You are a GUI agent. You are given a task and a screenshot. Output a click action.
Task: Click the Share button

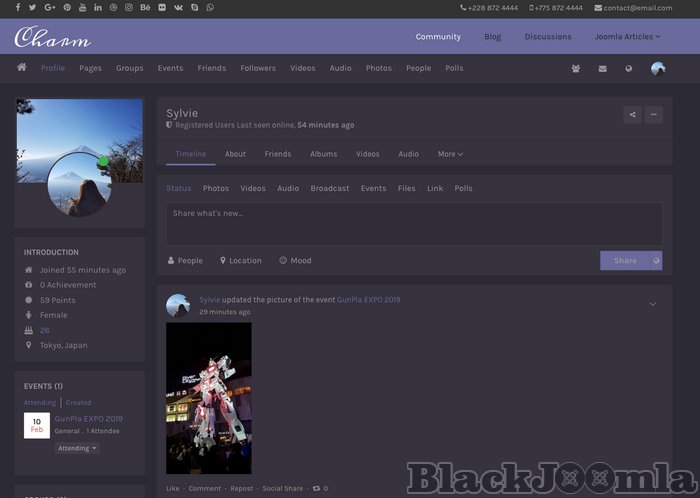click(625, 261)
